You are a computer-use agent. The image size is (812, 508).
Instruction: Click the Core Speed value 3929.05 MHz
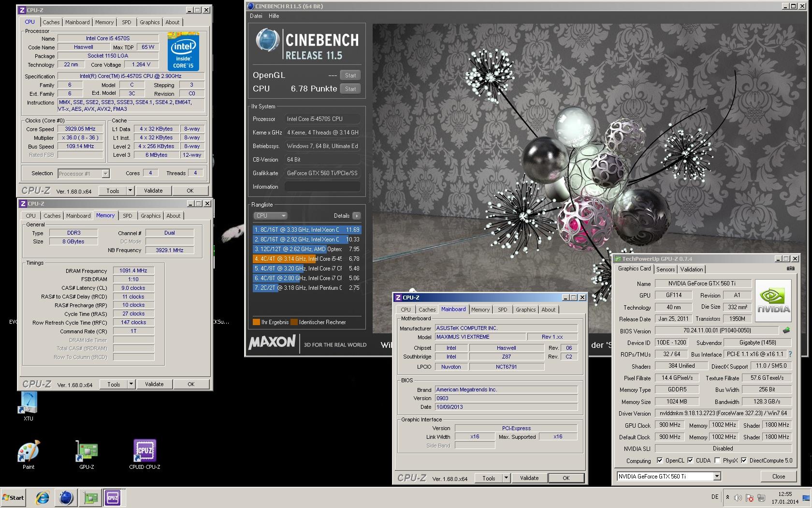[80, 129]
